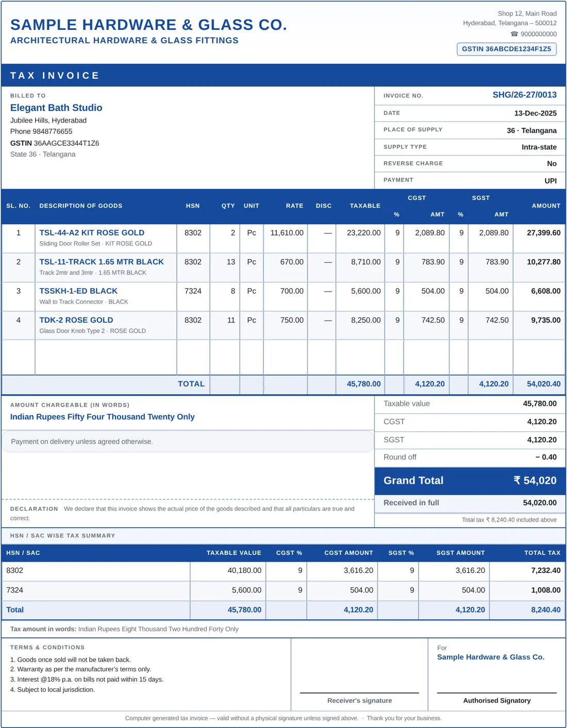Click the Received in full amount 54,020.00
Screen dimensions: 567x728
click(x=540, y=503)
